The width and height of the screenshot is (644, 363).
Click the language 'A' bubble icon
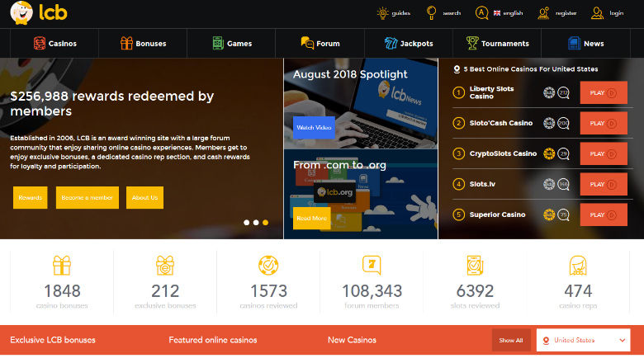pyautogui.click(x=482, y=12)
